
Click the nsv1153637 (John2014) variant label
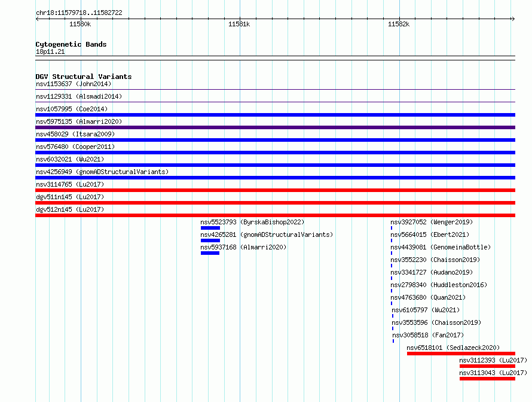pos(74,84)
